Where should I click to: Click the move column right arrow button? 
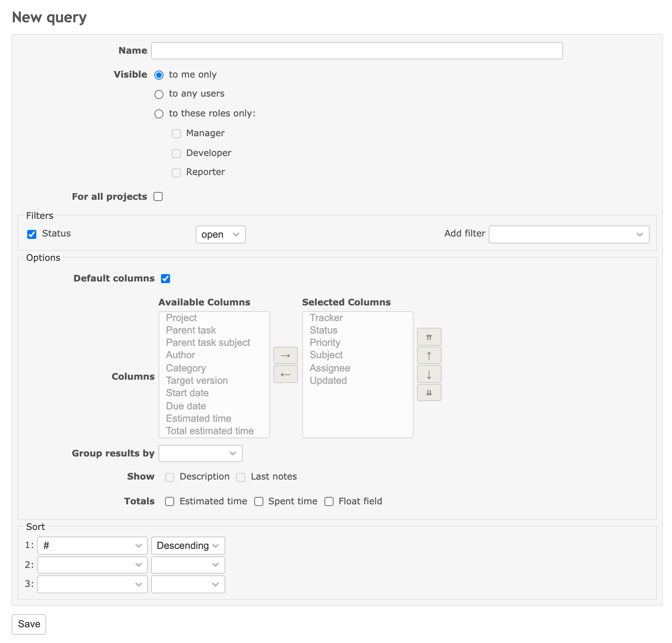285,355
